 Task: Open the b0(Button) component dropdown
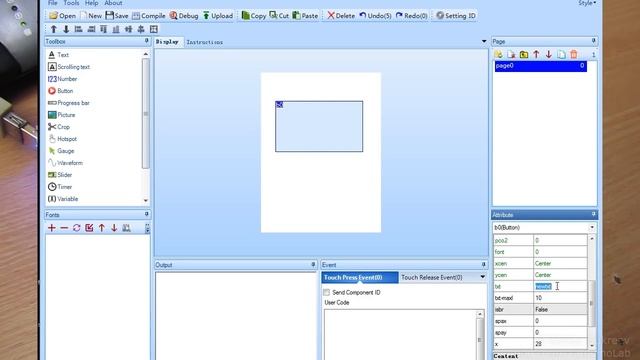pyautogui.click(x=592, y=227)
